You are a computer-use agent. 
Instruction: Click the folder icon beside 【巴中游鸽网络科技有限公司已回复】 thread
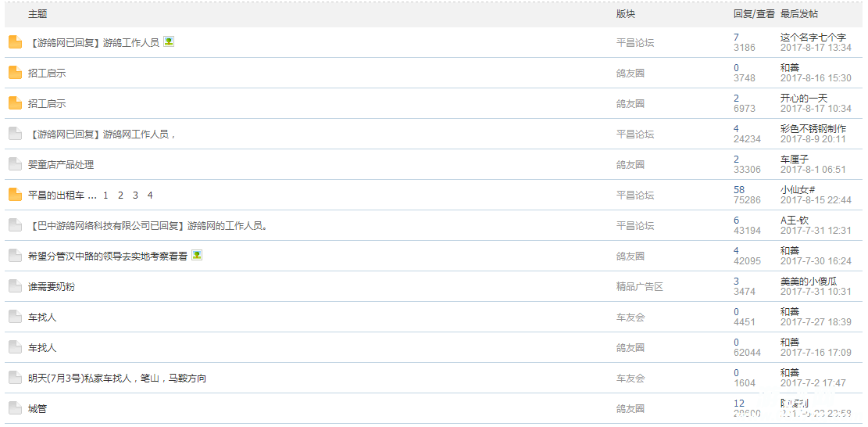(15, 225)
